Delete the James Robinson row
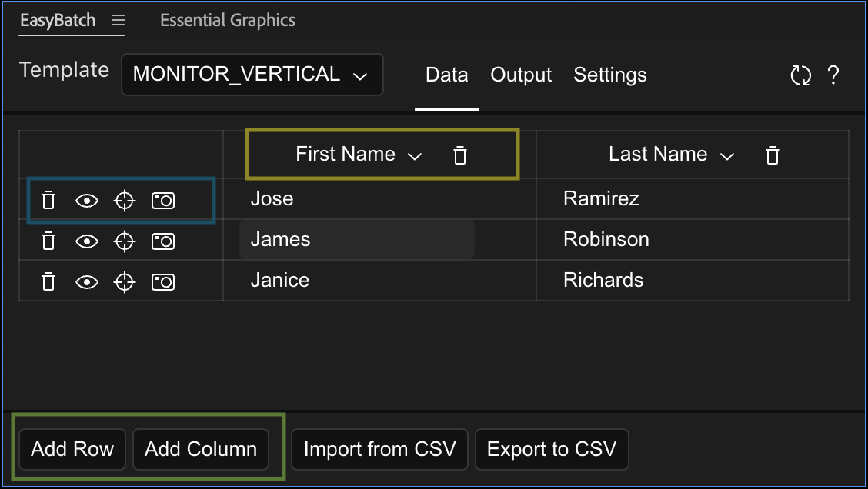868x489 pixels. coord(48,241)
